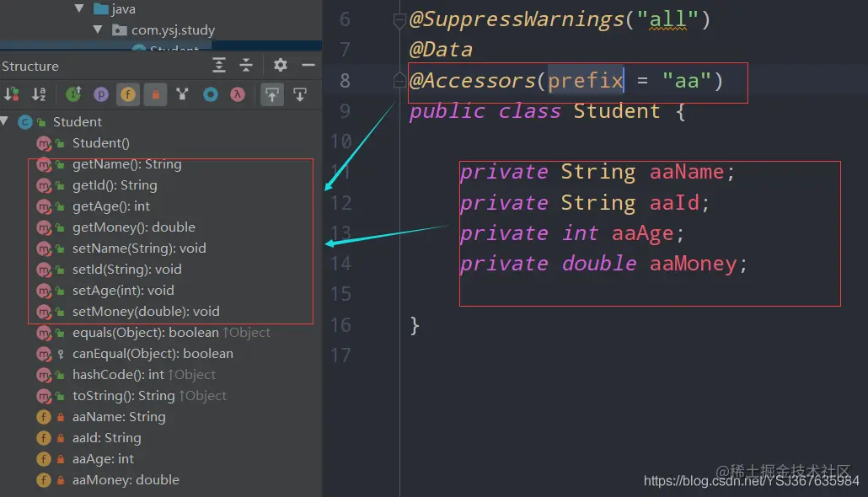Click aaAge field declaration in editor
Image resolution: width=868 pixels, height=497 pixels.
(642, 233)
